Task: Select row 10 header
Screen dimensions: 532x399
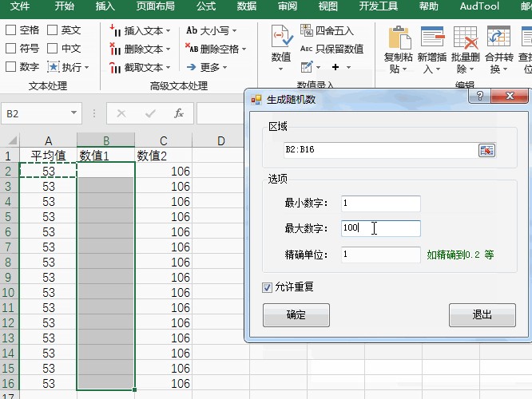Action: click(x=9, y=293)
